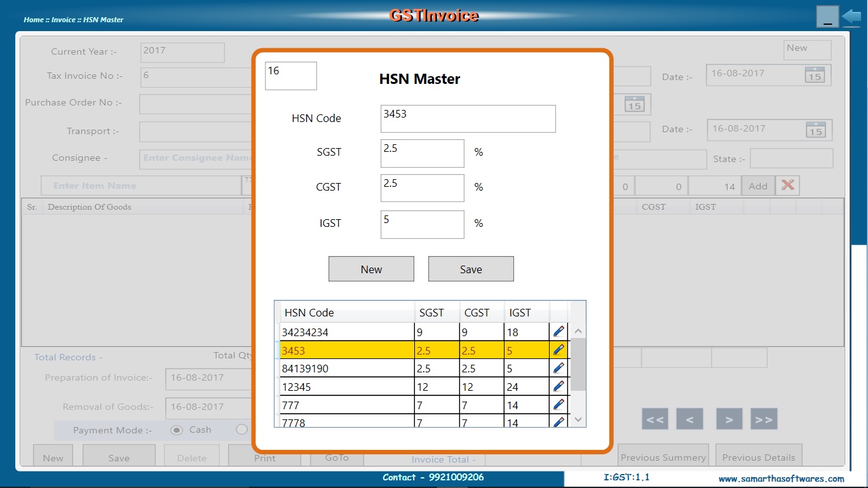Click the invoice Delete button
Image resolution: width=868 pixels, height=488 pixels.
pos(192,457)
